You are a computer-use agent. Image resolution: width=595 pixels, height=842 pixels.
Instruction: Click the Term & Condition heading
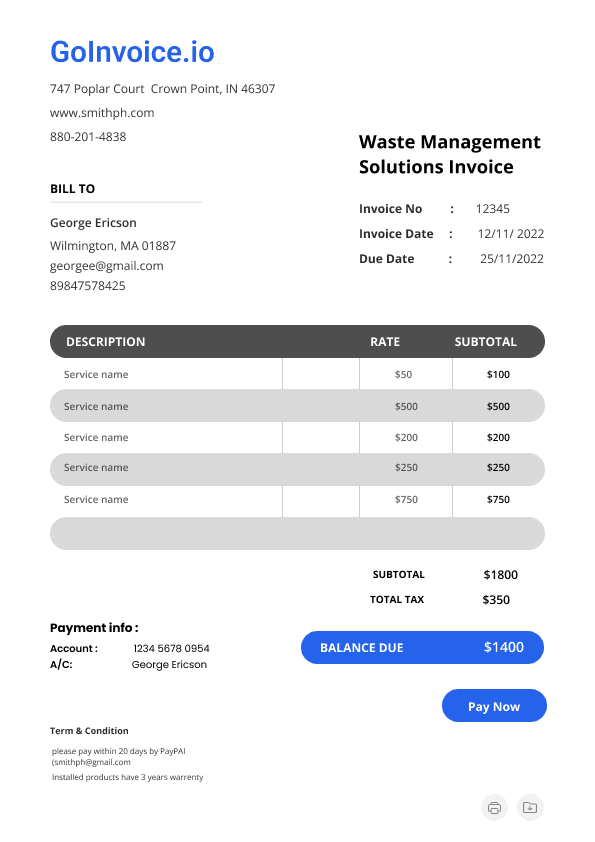[89, 731]
